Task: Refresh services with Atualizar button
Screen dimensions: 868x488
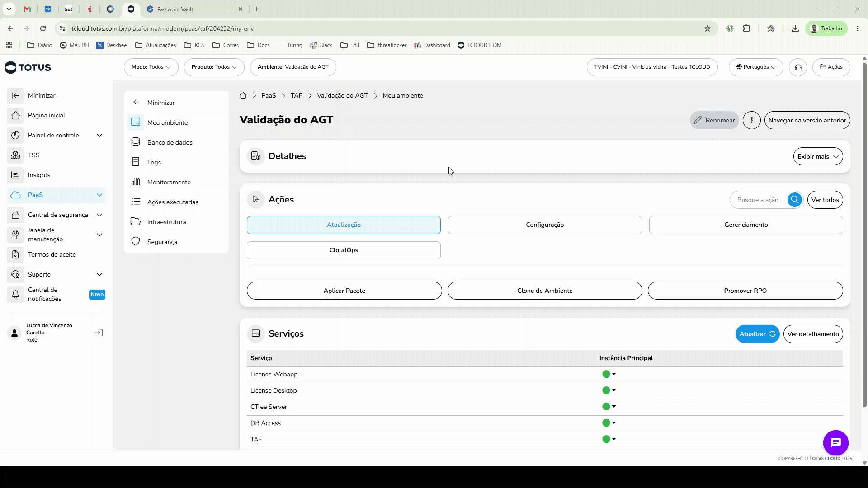Action: [757, 334]
